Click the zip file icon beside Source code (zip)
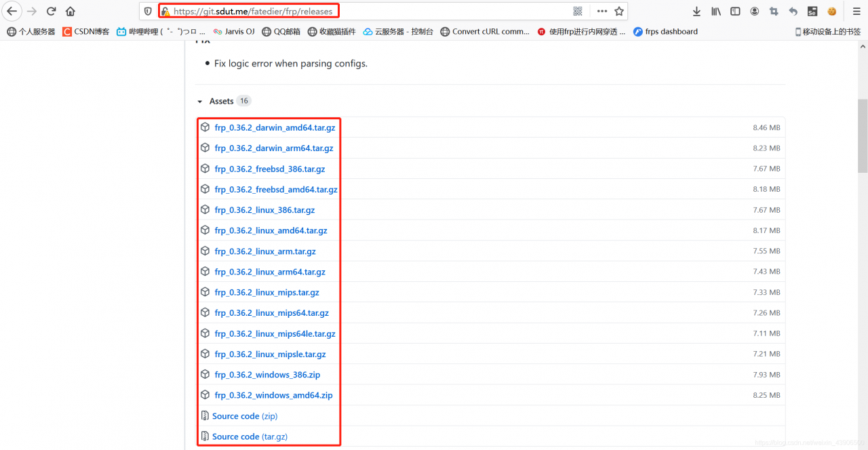 point(205,416)
